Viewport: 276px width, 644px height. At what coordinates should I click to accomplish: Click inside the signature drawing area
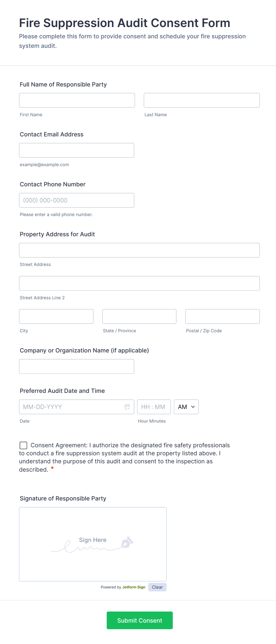(93, 544)
